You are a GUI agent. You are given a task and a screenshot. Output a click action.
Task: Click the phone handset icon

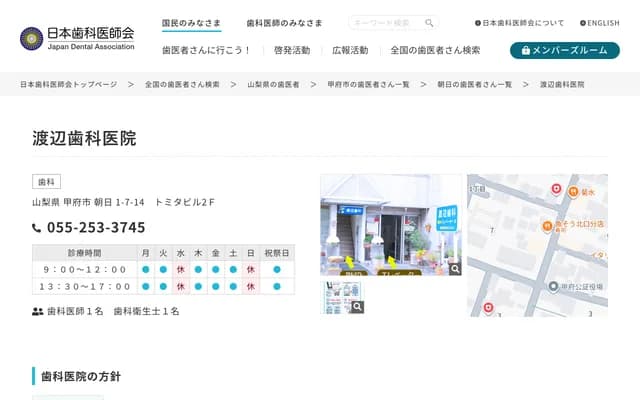(x=36, y=228)
